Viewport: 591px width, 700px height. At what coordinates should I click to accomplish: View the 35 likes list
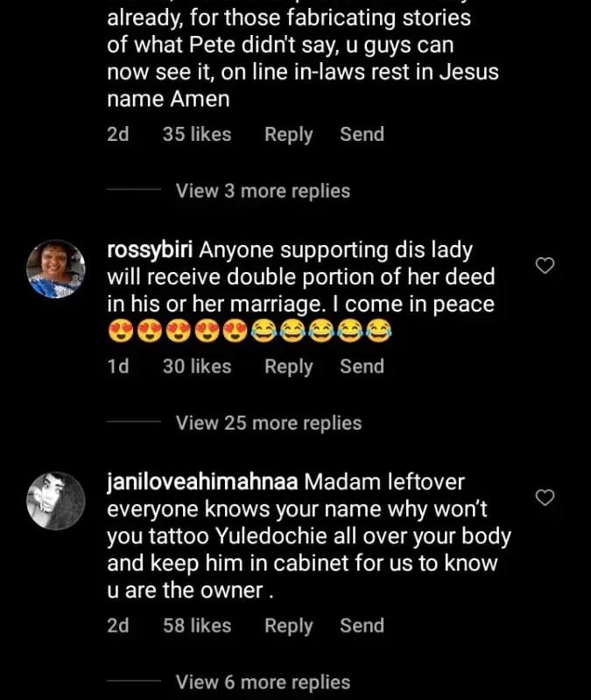197,134
